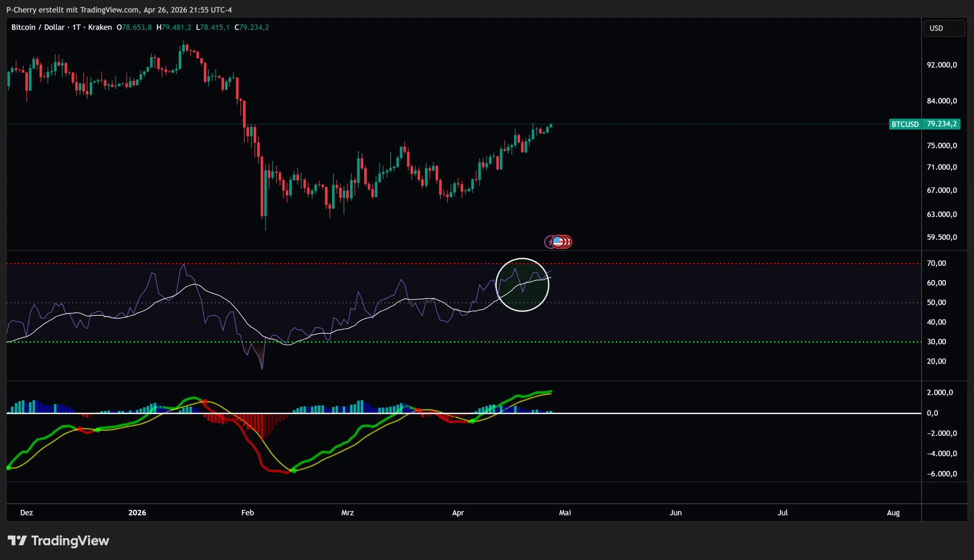Open the Kraken exchange selector
The image size is (974, 560).
[x=99, y=27]
